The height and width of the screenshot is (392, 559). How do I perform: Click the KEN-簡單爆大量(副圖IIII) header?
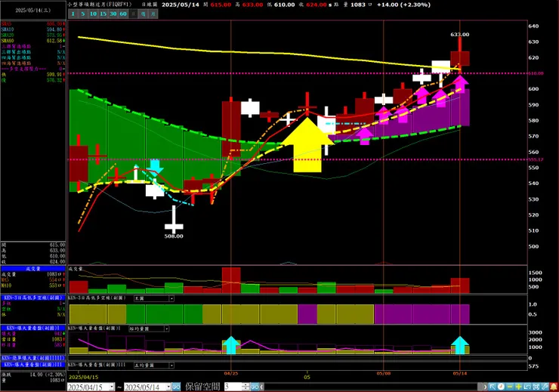tap(33, 358)
